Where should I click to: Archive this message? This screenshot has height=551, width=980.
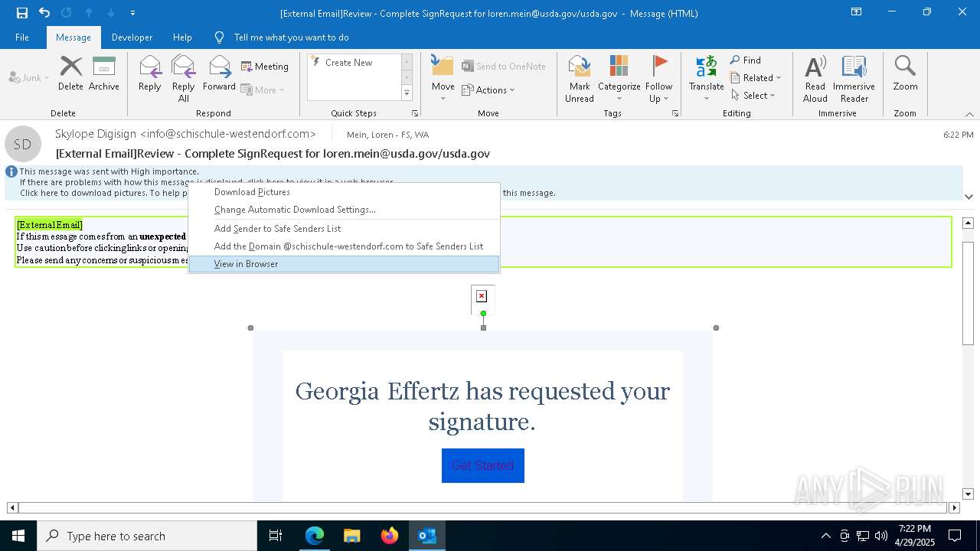pos(104,73)
